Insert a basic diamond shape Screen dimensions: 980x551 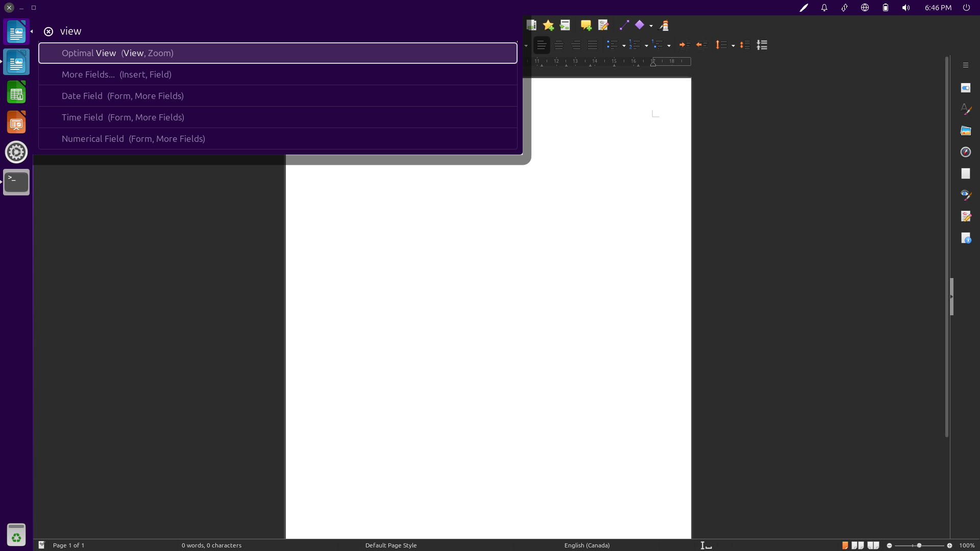point(640,25)
